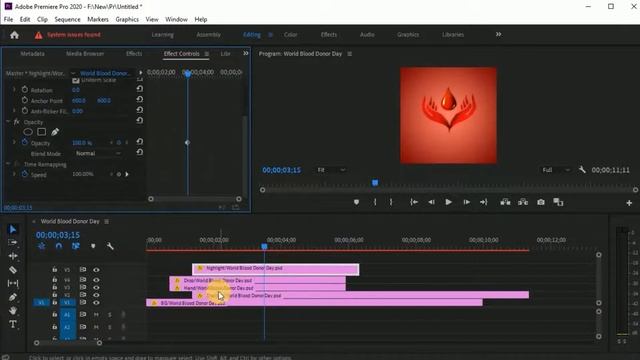Viewport: 640px width, 360px height.
Task: Solo track A1
Action: tap(109, 315)
